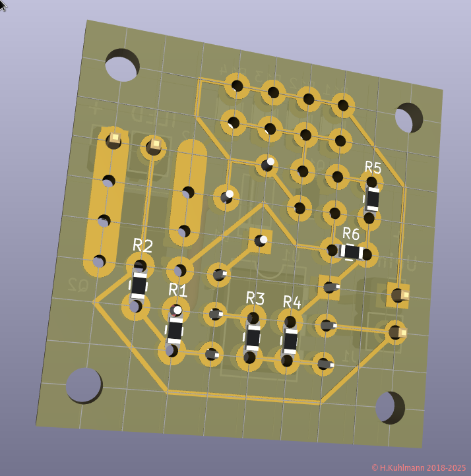Select the R5 resistor body

tap(372, 198)
